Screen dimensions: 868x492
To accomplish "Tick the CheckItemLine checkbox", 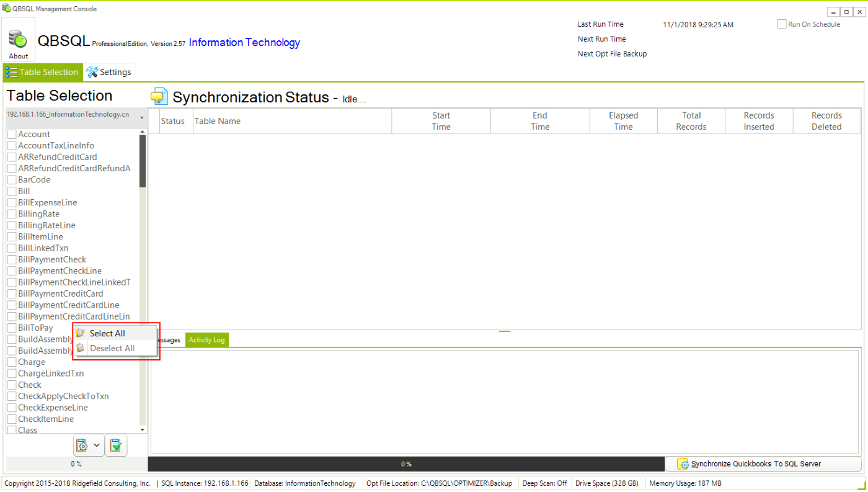I will point(12,419).
